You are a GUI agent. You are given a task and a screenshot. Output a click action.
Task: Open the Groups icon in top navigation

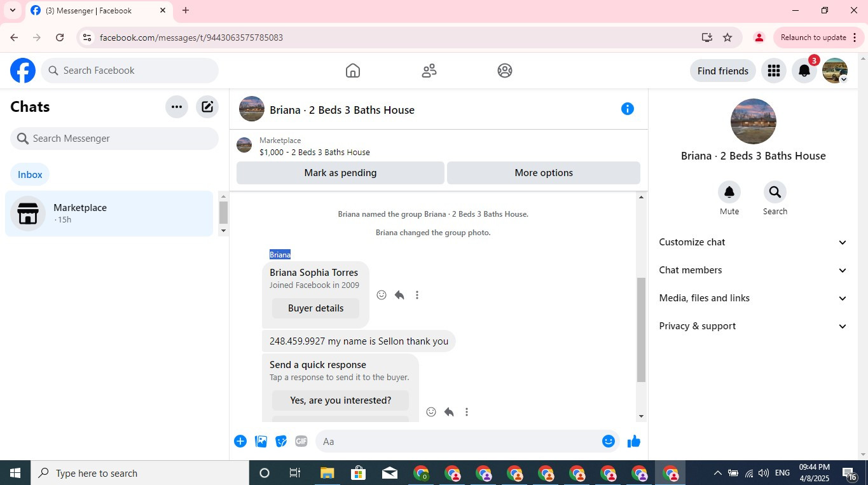tap(505, 71)
